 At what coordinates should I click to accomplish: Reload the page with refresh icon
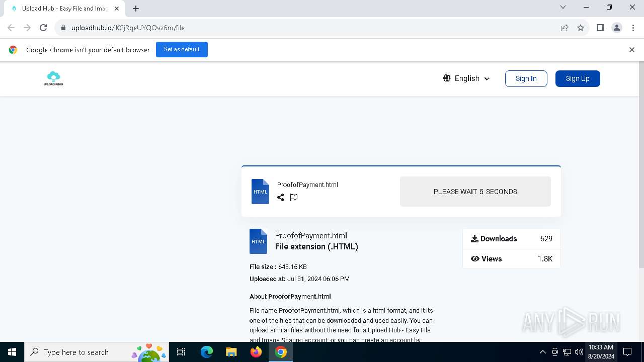(43, 28)
